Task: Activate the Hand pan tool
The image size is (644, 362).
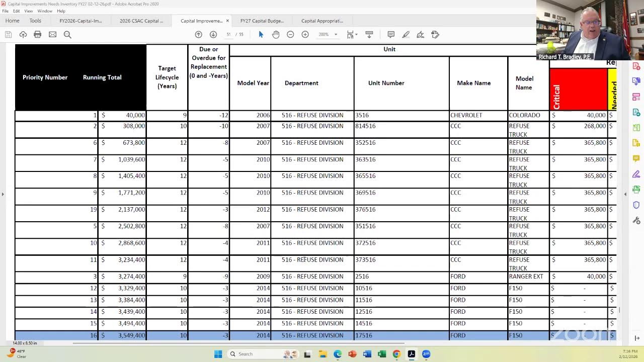Action: coord(276,35)
